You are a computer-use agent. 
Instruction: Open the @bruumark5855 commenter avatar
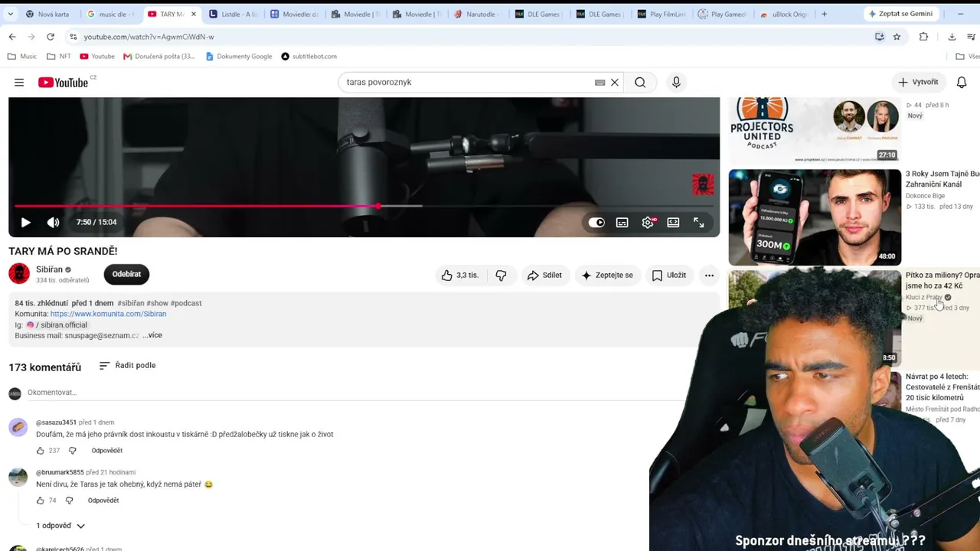18,477
